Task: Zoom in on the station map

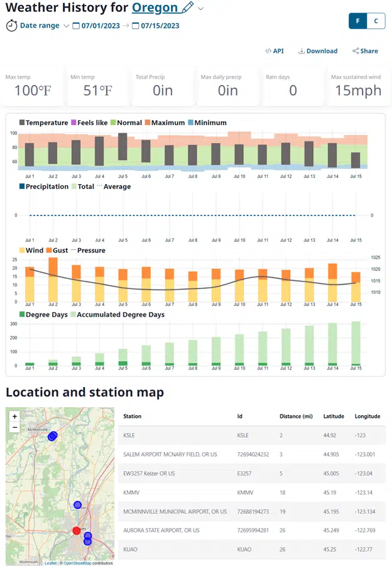Action: (x=14, y=416)
